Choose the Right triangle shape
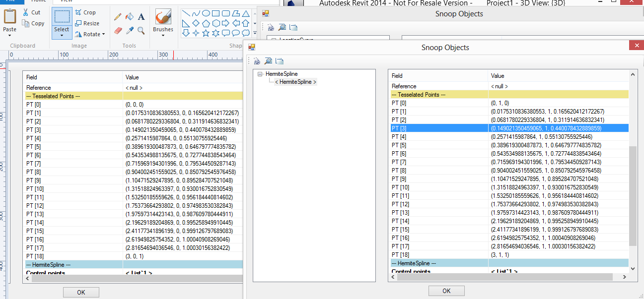The height and width of the screenshot is (299, 644). pos(186,23)
